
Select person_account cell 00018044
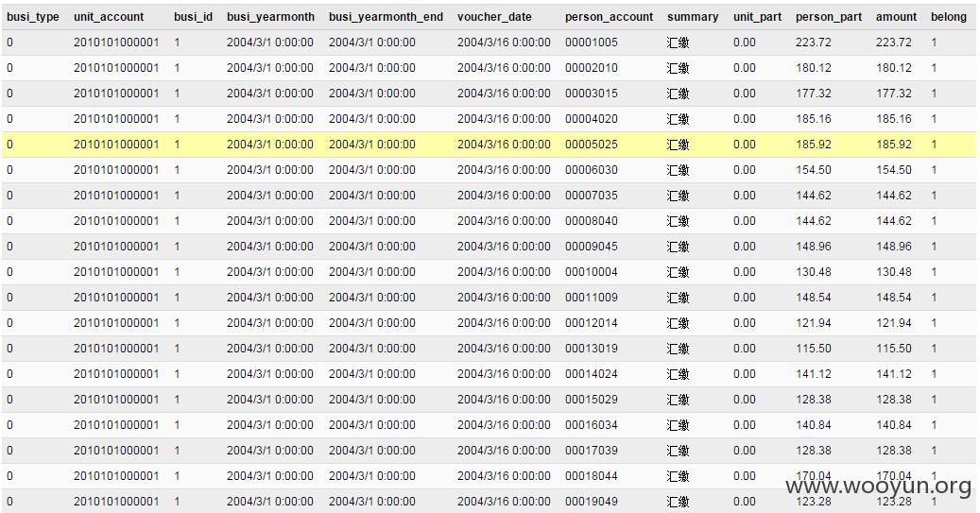[592, 476]
